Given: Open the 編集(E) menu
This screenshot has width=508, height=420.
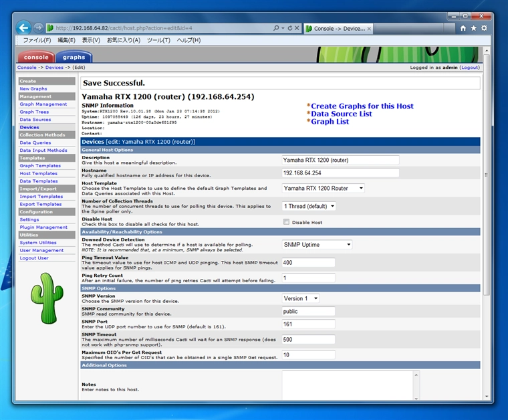Looking at the screenshot, I should [x=66, y=40].
